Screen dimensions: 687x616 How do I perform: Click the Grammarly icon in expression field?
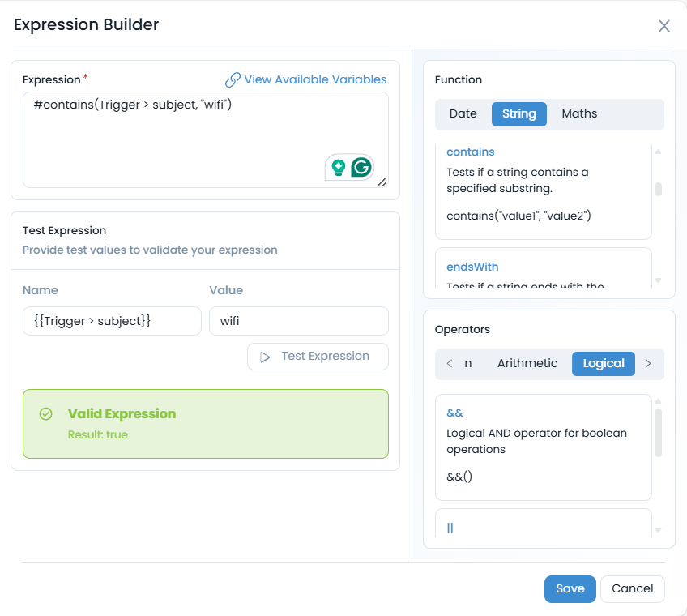(x=361, y=168)
